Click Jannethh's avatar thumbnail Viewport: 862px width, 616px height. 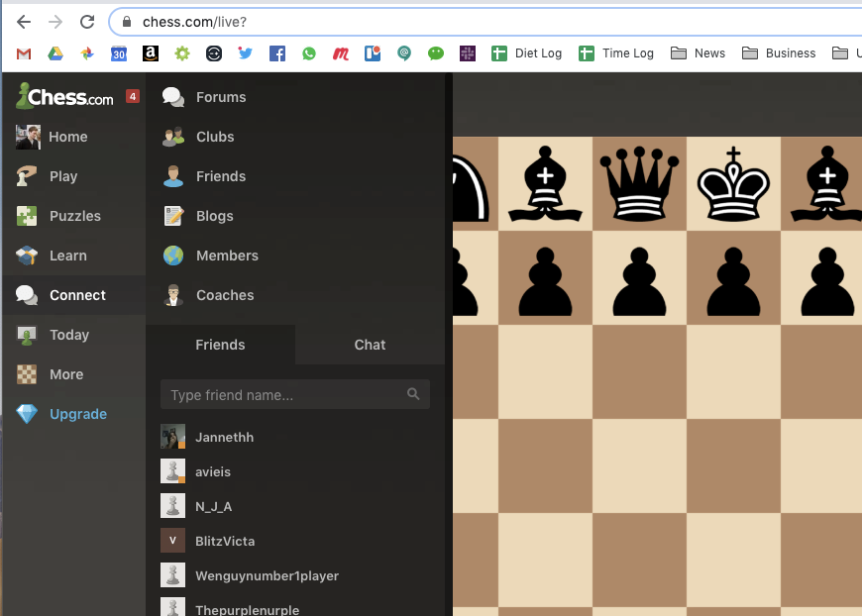172,437
